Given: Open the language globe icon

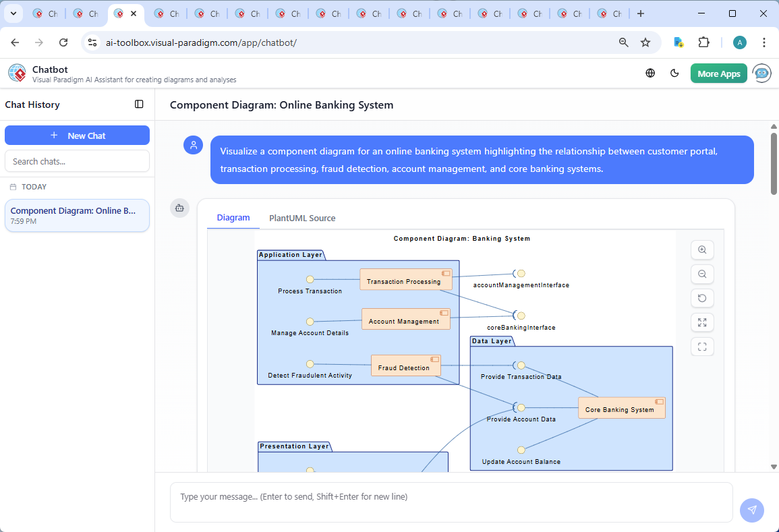Looking at the screenshot, I should (650, 73).
